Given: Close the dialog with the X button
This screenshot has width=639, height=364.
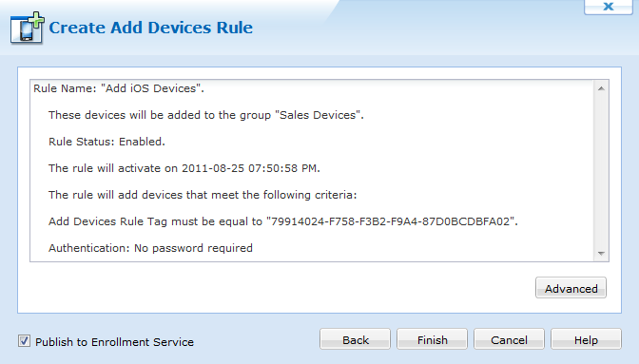Looking at the screenshot, I should (x=608, y=7).
